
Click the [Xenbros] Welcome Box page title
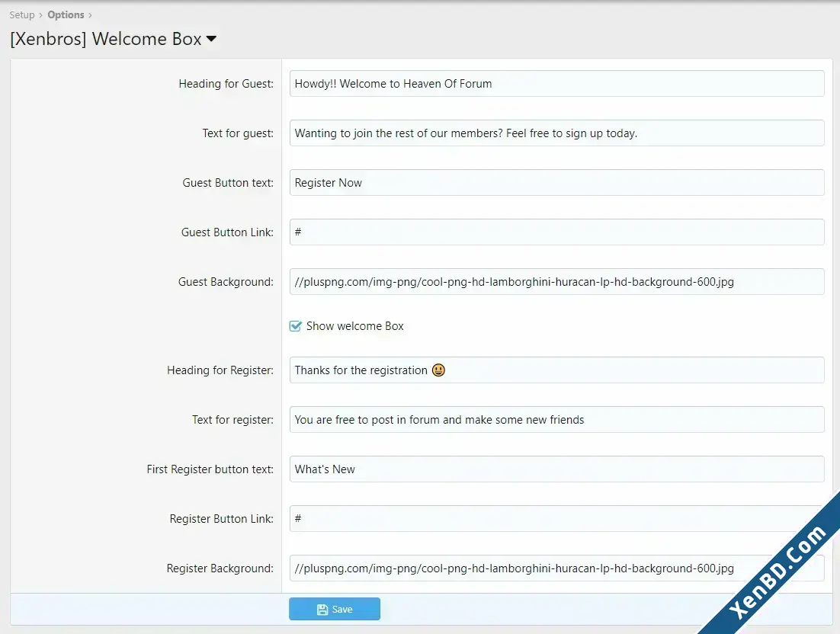tap(105, 39)
